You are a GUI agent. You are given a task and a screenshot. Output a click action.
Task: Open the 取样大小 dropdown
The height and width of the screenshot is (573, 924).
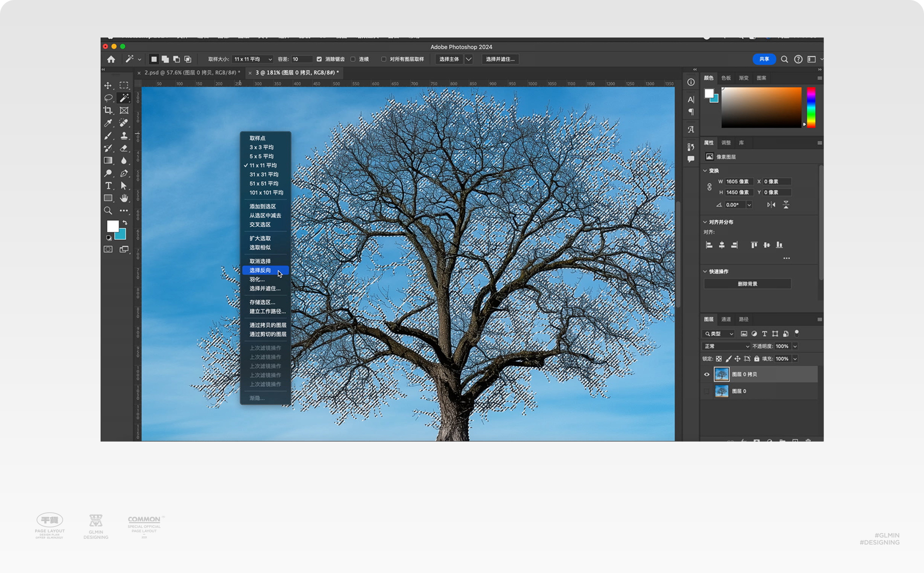(252, 59)
